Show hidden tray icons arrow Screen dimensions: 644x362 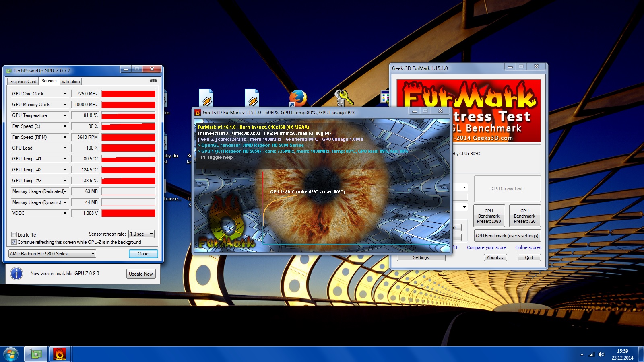click(x=582, y=354)
